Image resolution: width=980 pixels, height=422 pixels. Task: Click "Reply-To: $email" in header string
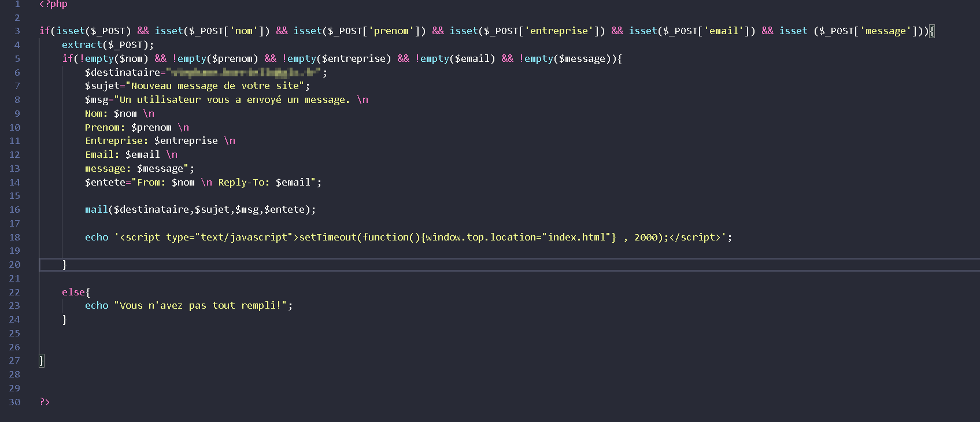tap(264, 183)
